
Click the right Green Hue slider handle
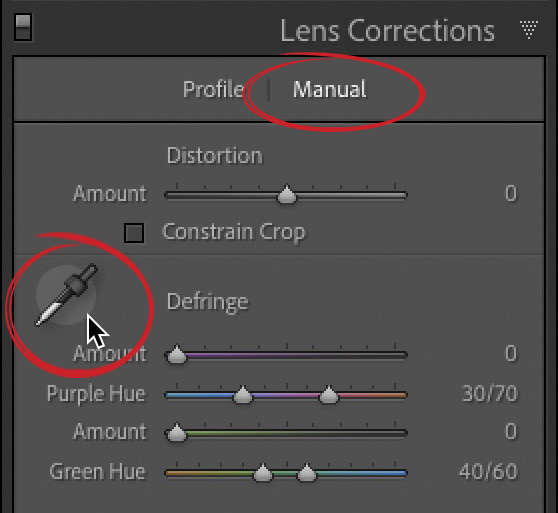(x=306, y=473)
